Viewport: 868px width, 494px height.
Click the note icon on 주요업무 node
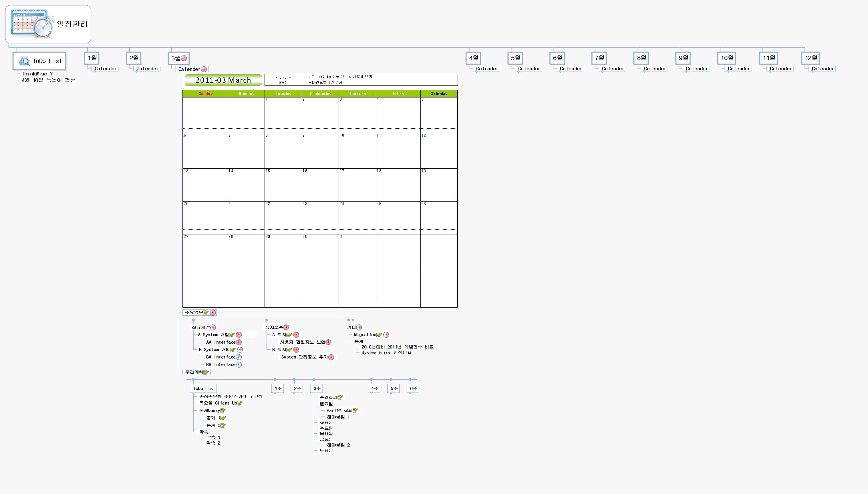click(x=206, y=312)
